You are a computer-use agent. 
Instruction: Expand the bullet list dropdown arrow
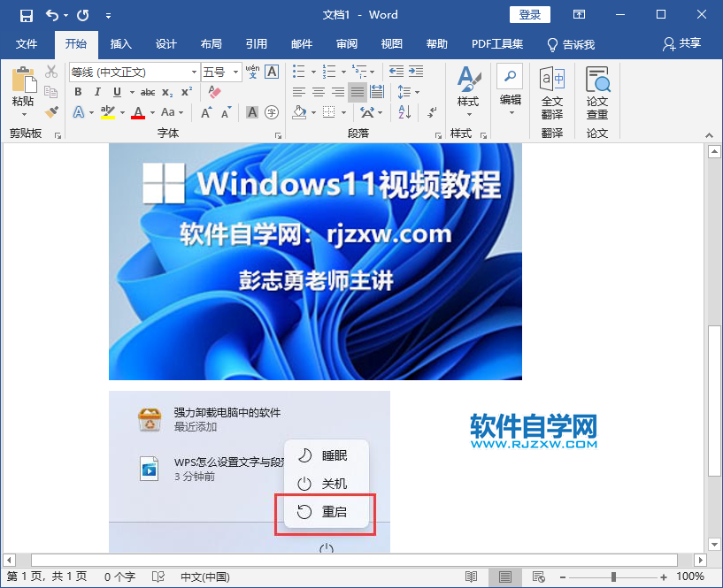[312, 72]
